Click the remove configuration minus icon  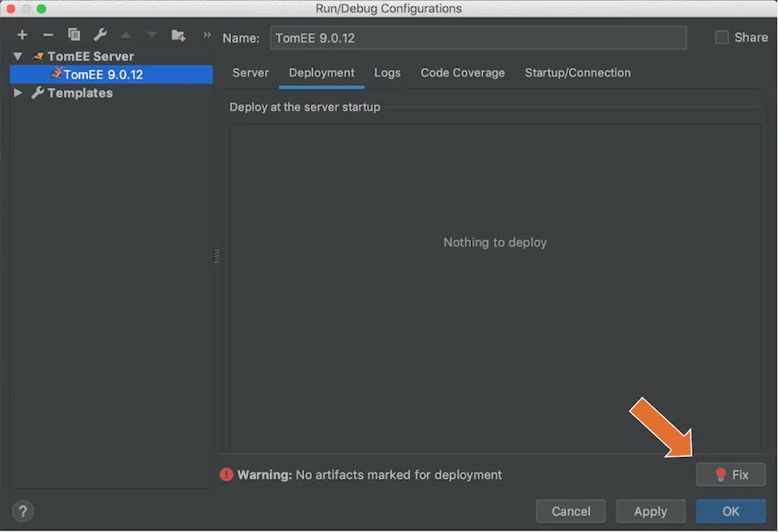click(x=48, y=35)
